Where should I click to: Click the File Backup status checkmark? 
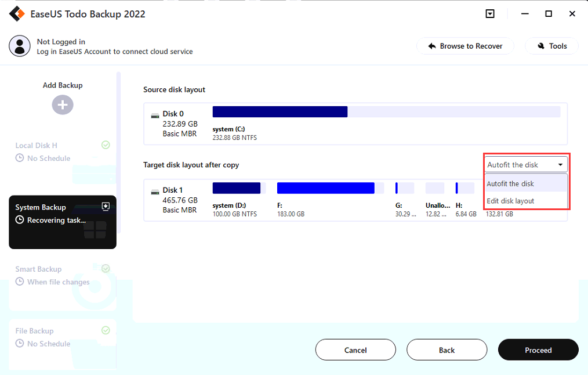tap(106, 330)
